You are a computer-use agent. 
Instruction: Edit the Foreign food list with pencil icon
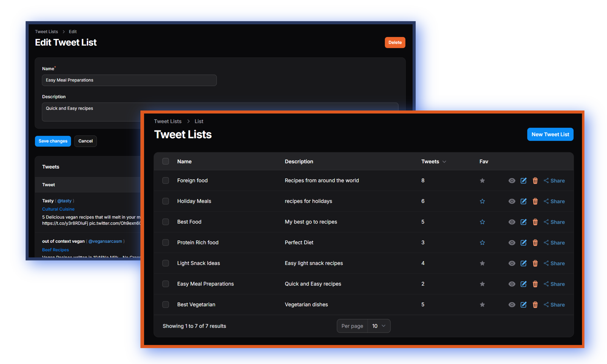tap(523, 181)
